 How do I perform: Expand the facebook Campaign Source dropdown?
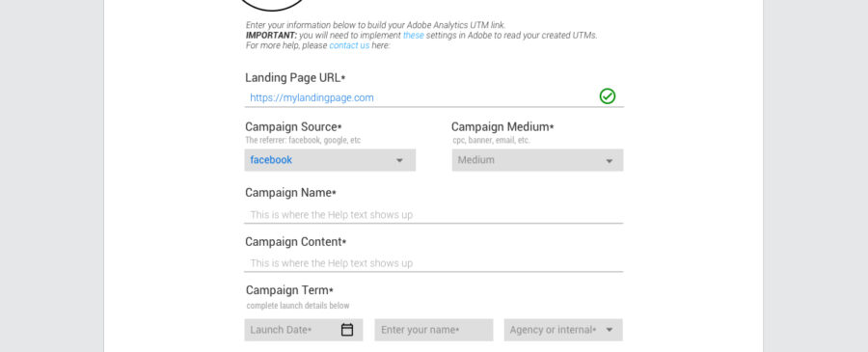point(330,160)
